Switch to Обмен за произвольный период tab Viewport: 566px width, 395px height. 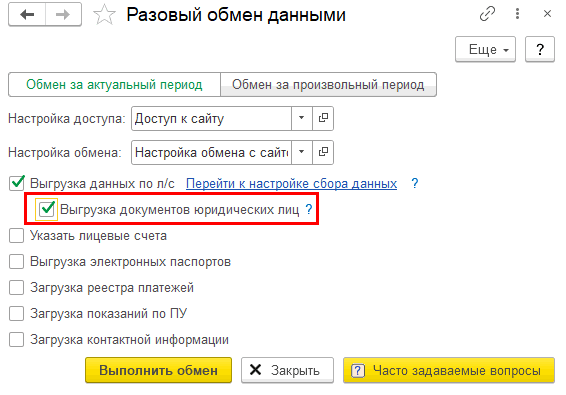[328, 84]
